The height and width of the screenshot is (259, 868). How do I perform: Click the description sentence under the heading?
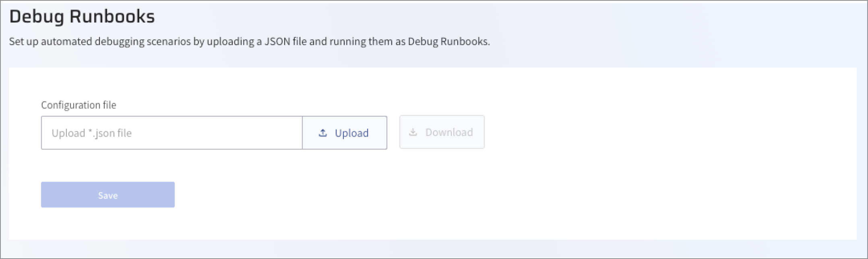[x=249, y=41]
